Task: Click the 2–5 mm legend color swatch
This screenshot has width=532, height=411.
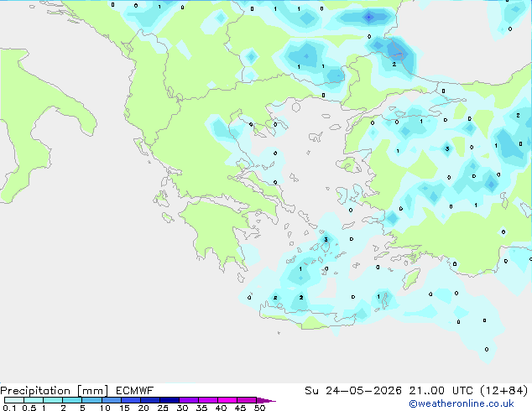Action: 72,400
